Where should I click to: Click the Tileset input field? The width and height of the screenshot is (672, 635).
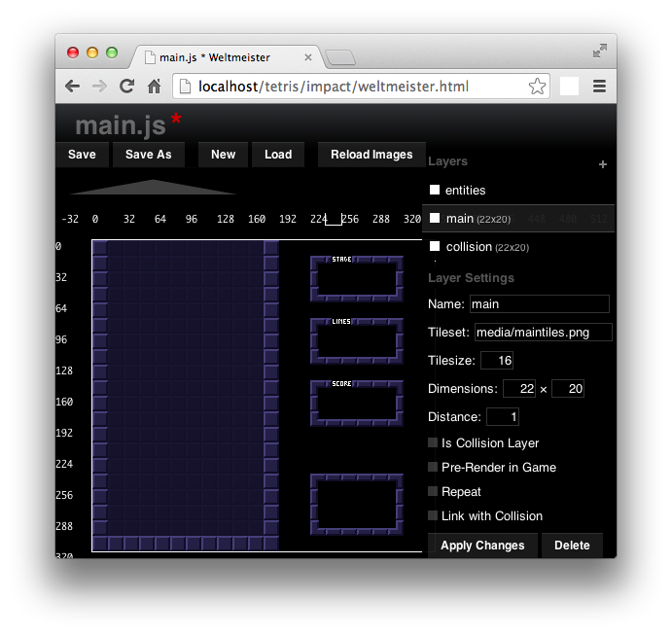(x=543, y=333)
